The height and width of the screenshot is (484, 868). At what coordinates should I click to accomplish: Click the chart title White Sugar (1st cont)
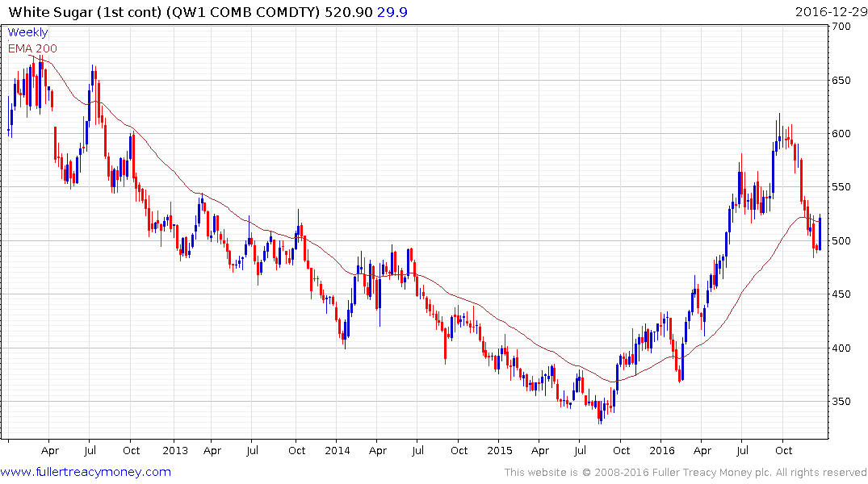pyautogui.click(x=86, y=11)
